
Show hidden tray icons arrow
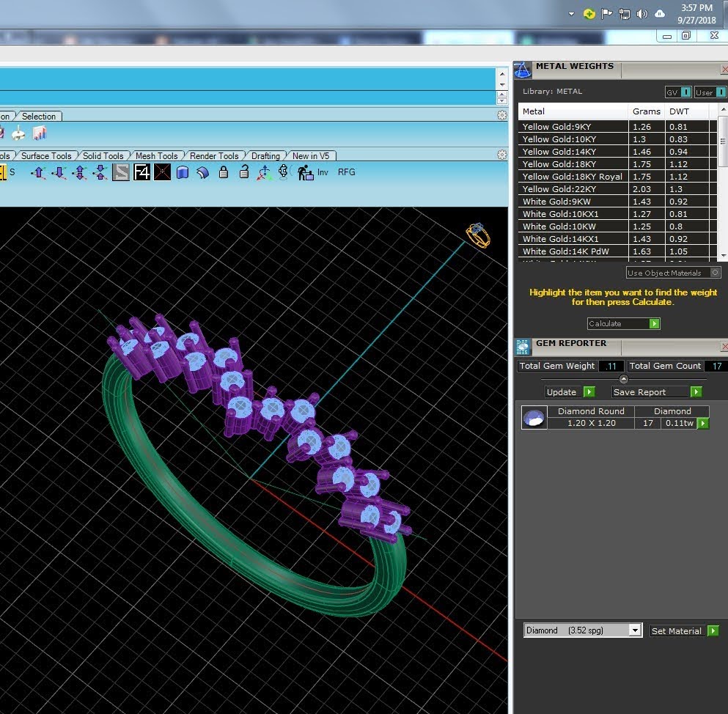[572, 14]
